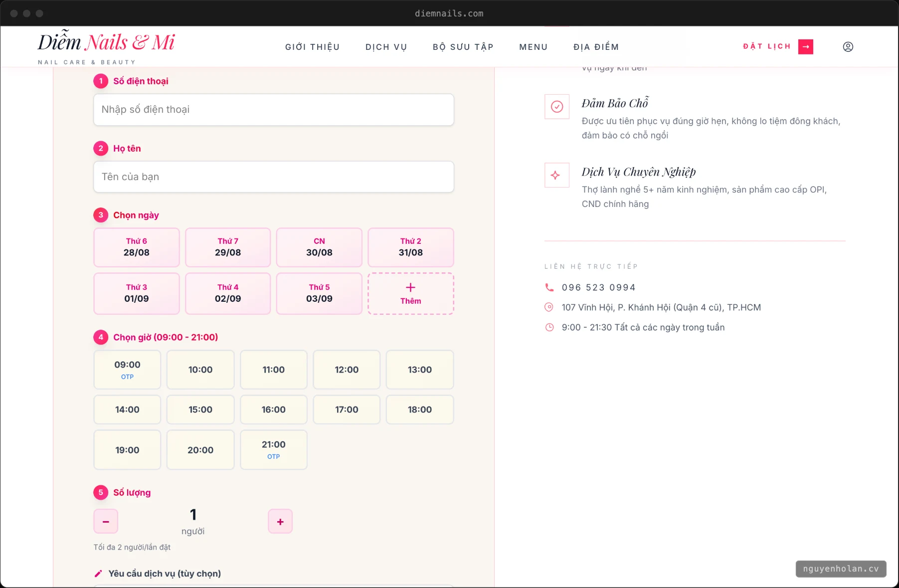
Task: Focus the Tên của bạn name field
Action: pos(274,177)
